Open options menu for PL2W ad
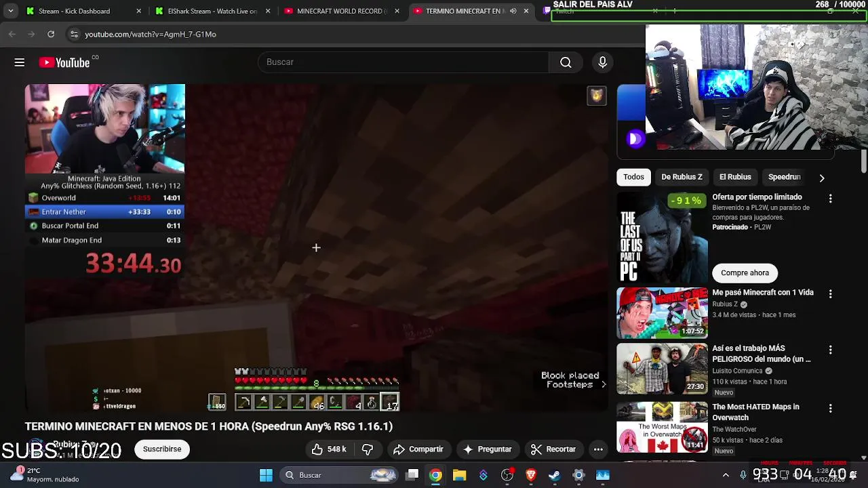868x488 pixels. click(830, 199)
